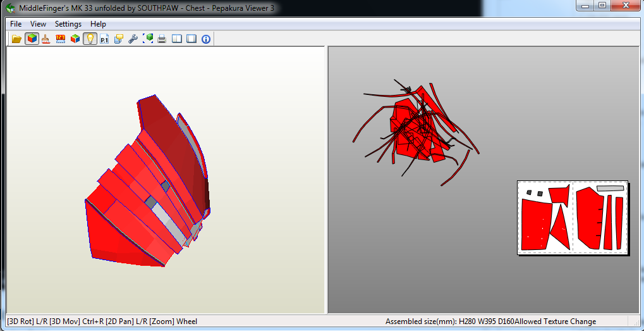Toggle the light bulb lighting button
This screenshot has width=644, height=331.
coord(90,39)
